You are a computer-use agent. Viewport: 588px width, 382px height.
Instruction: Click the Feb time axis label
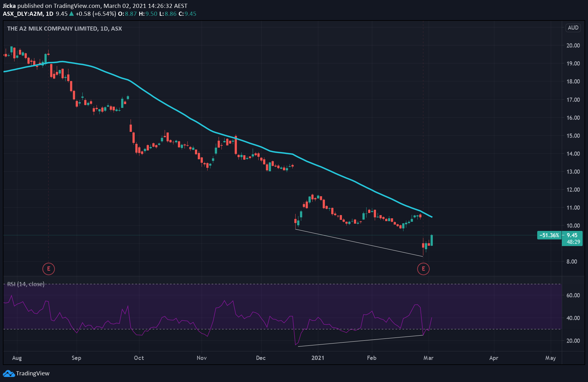tap(372, 358)
